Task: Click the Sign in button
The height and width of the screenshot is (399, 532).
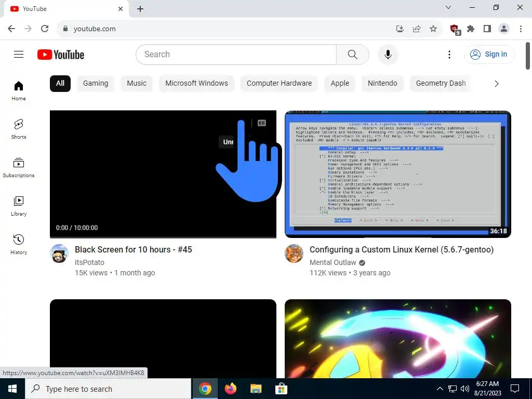Action: (489, 54)
